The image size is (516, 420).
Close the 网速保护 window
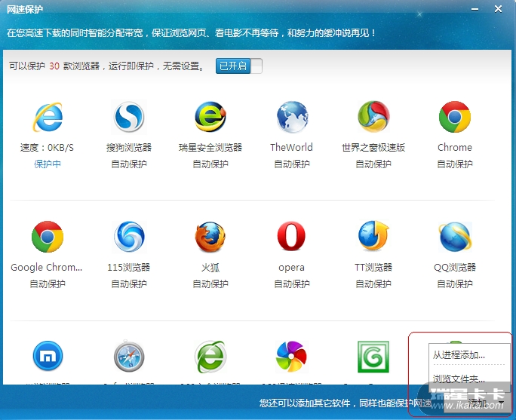498,9
